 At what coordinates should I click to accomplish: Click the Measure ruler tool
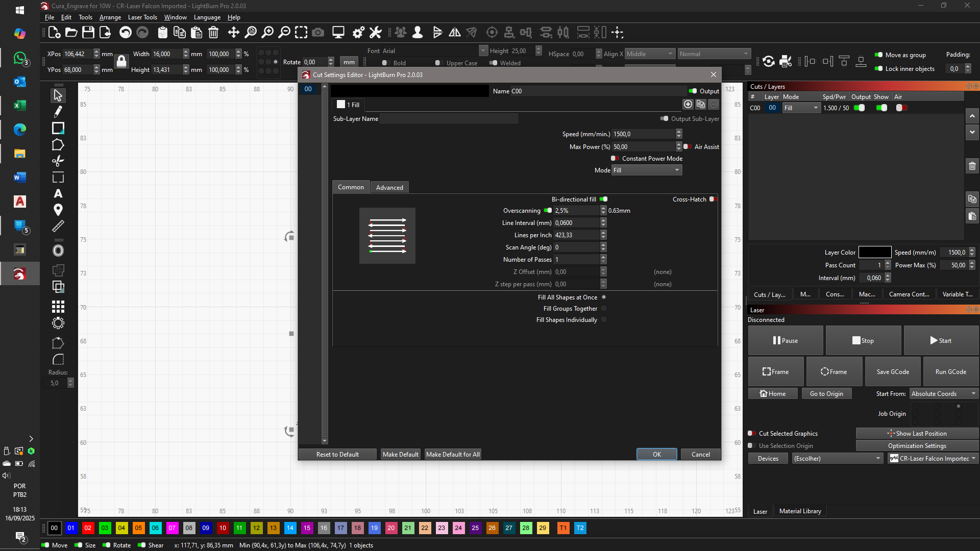58,226
